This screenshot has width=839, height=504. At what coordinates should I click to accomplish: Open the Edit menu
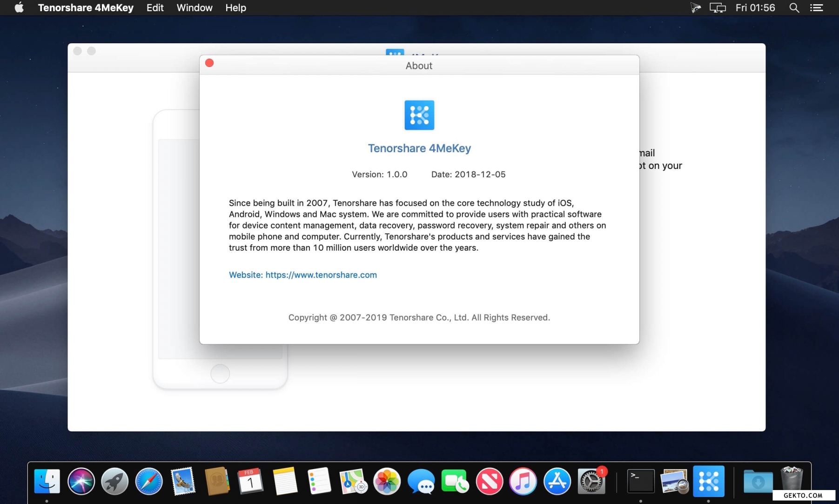point(155,7)
